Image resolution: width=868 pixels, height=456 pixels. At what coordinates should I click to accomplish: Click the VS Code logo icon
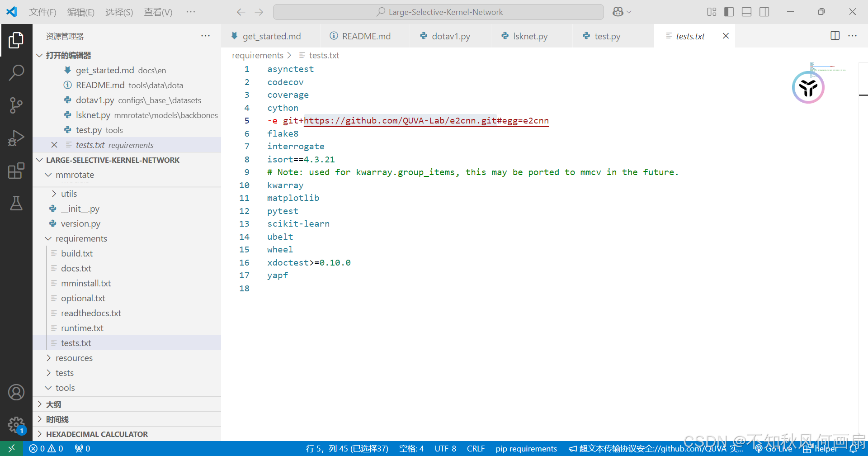(12, 12)
